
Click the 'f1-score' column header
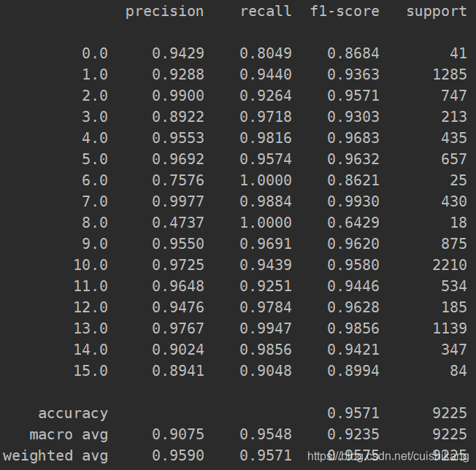pos(345,11)
